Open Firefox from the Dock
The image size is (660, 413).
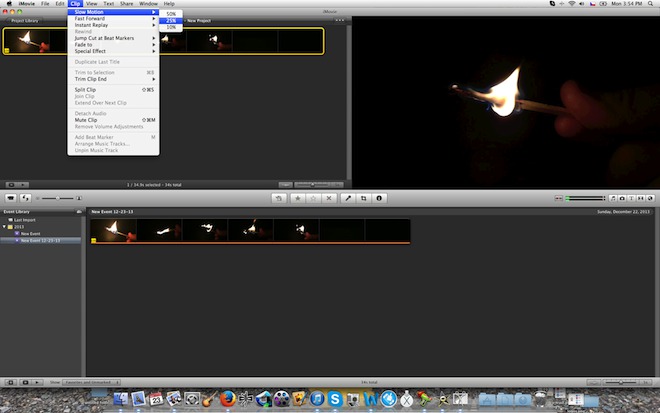(x=226, y=400)
